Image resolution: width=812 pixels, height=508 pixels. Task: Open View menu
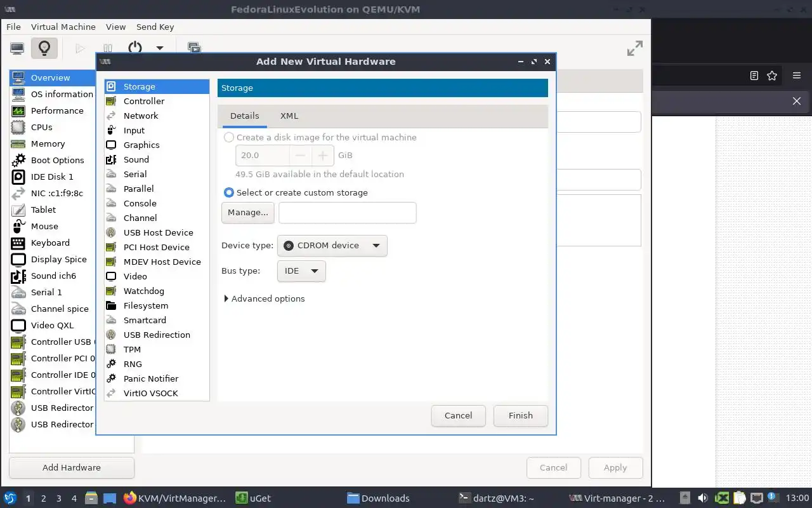116,27
